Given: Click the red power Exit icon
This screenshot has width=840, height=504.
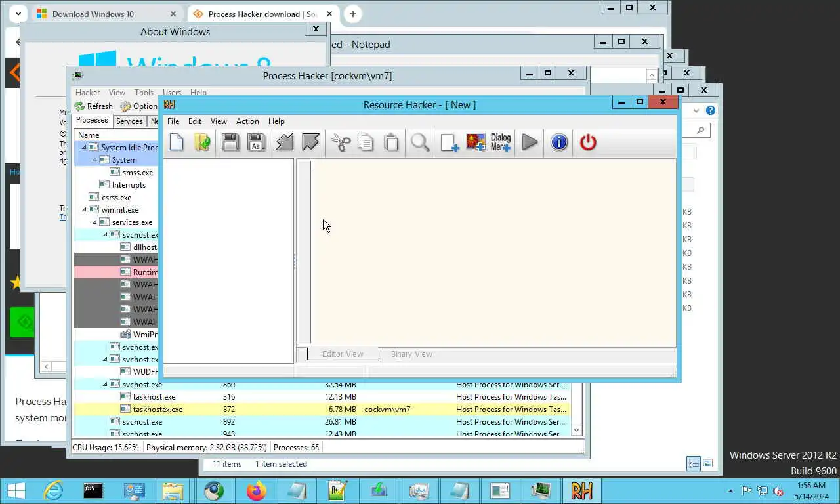Looking at the screenshot, I should pyautogui.click(x=588, y=142).
